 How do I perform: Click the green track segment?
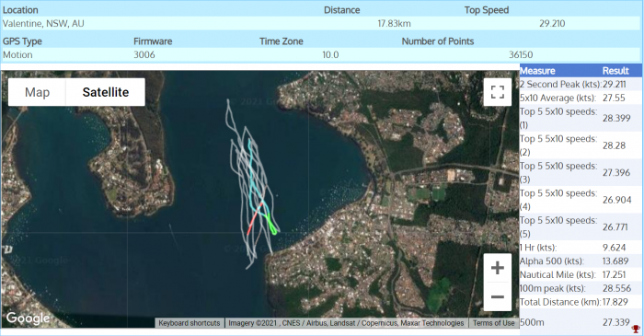point(270,224)
